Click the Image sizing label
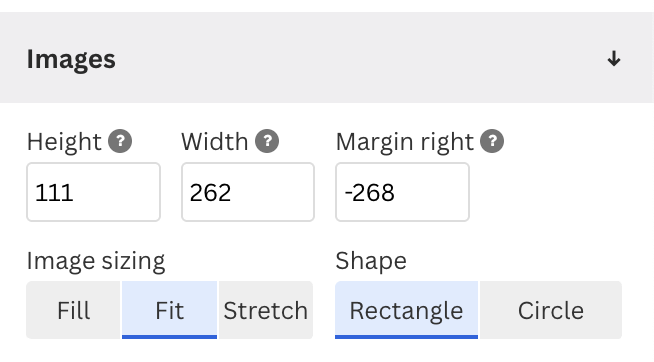This screenshot has width=654, height=362. pos(96,262)
